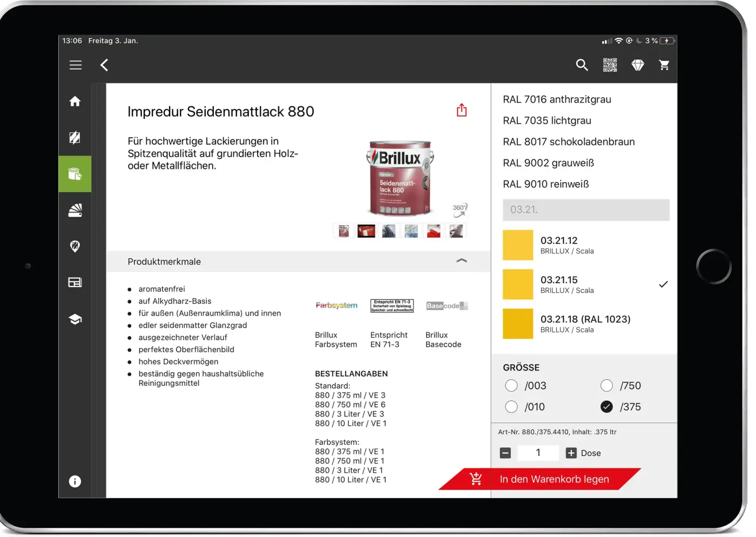
Task: Collapse the Produktmerkmale section
Action: [462, 261]
